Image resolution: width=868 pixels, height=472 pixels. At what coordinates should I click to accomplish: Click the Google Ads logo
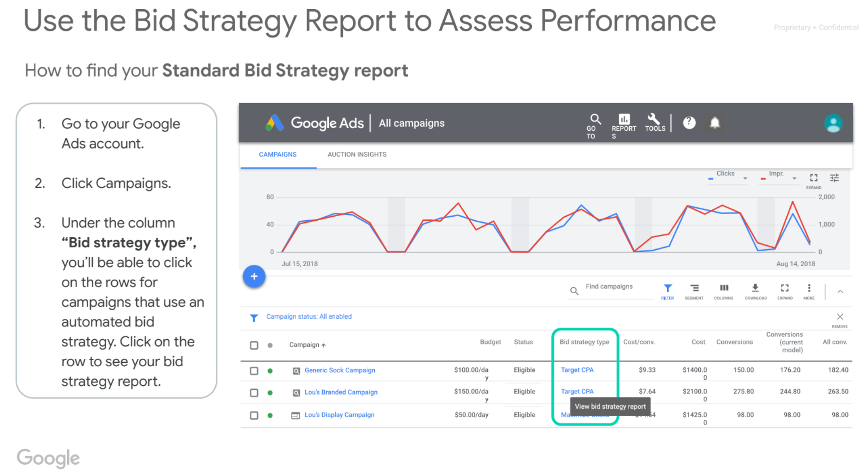coord(274,123)
